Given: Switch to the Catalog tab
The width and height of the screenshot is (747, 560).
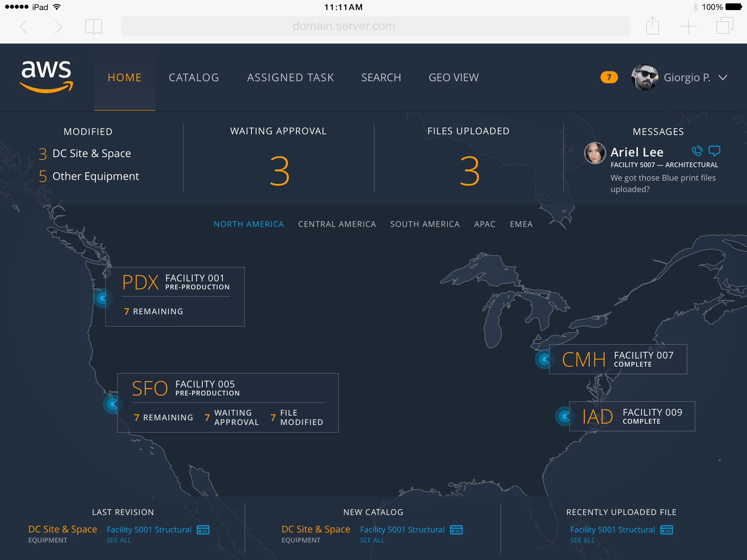Looking at the screenshot, I should click(x=194, y=78).
